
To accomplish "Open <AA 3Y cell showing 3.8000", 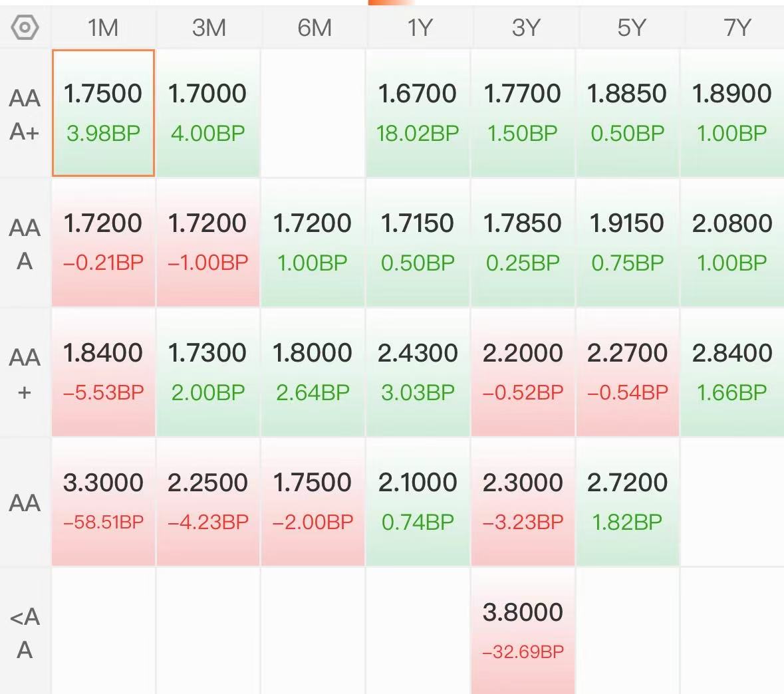I will coord(523,631).
